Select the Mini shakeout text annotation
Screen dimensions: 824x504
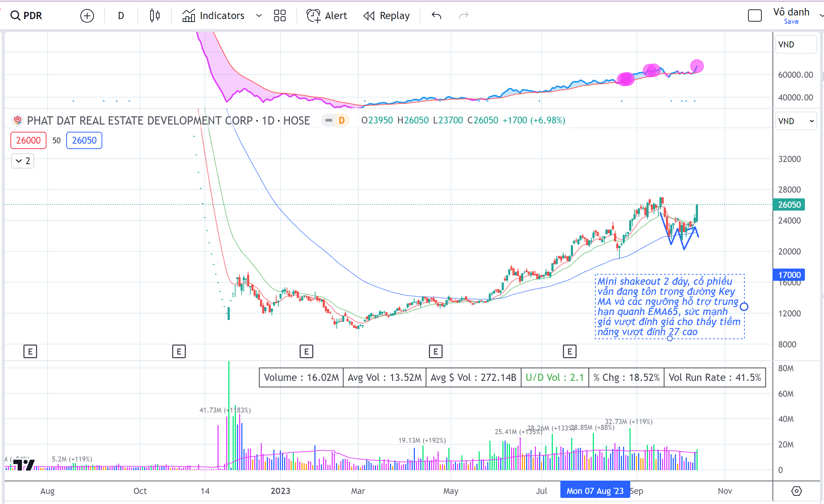coord(669,306)
